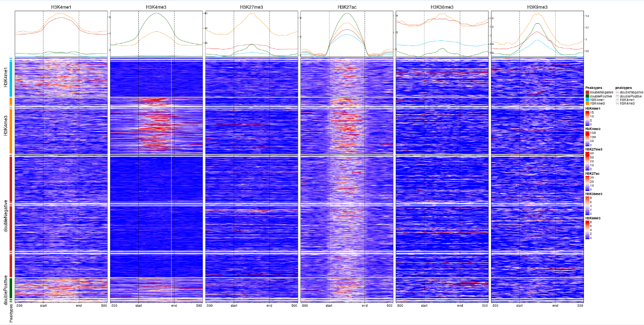Click 'start' axis label under H3K27me3 heatmap
This screenshot has height=325, width=644.
point(234,306)
